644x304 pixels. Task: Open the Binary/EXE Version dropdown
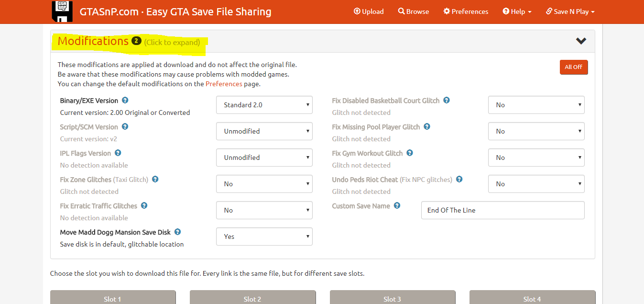pos(264,105)
